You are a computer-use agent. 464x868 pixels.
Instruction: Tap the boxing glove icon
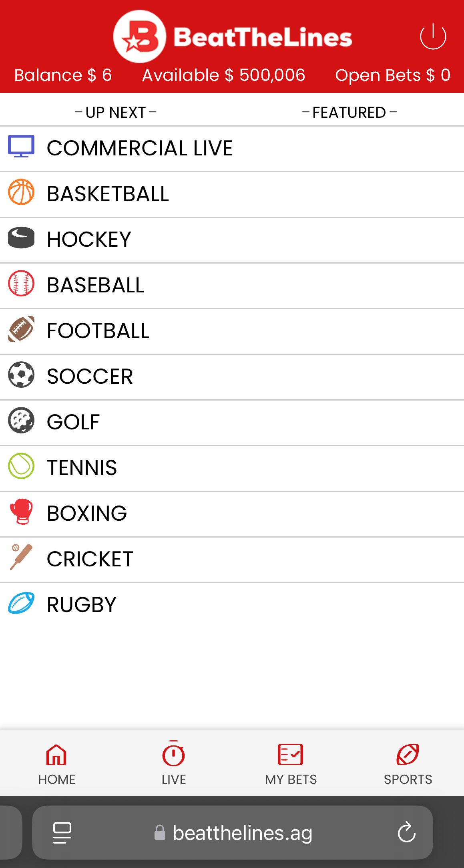tap(21, 512)
